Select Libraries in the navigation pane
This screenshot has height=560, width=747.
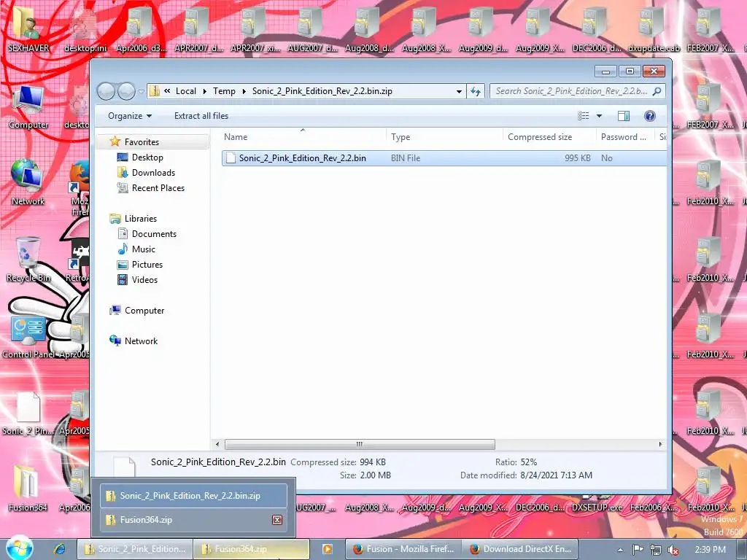pos(141,219)
